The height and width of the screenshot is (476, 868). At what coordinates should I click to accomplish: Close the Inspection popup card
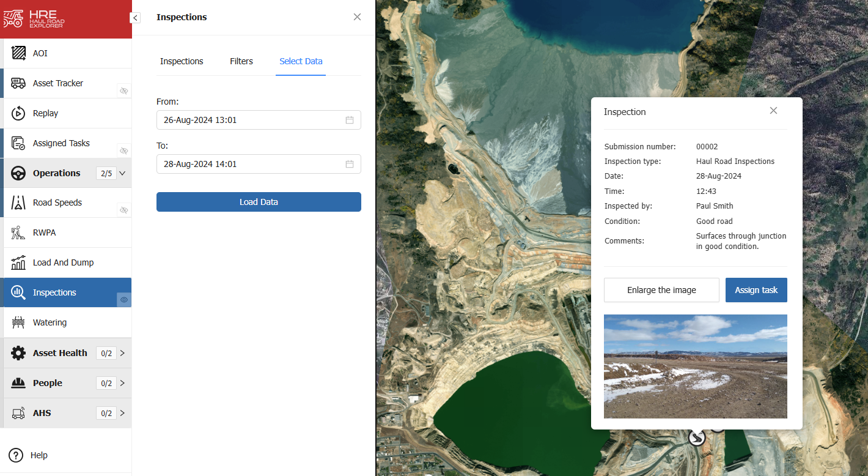pyautogui.click(x=773, y=111)
